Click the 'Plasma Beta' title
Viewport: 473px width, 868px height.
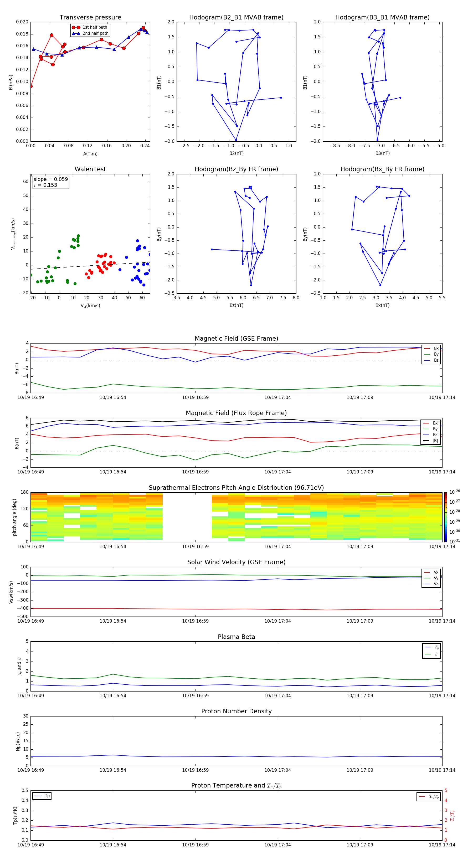(x=236, y=637)
